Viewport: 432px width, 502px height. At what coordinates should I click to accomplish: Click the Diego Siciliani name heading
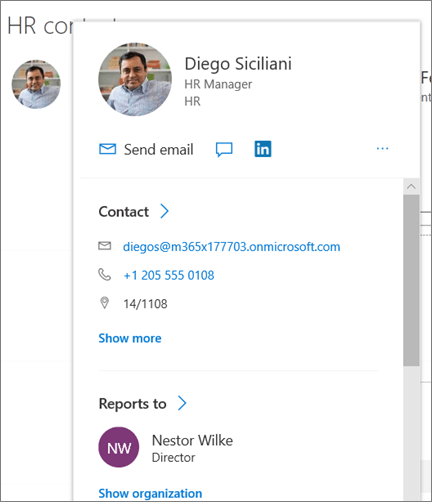pyautogui.click(x=238, y=64)
